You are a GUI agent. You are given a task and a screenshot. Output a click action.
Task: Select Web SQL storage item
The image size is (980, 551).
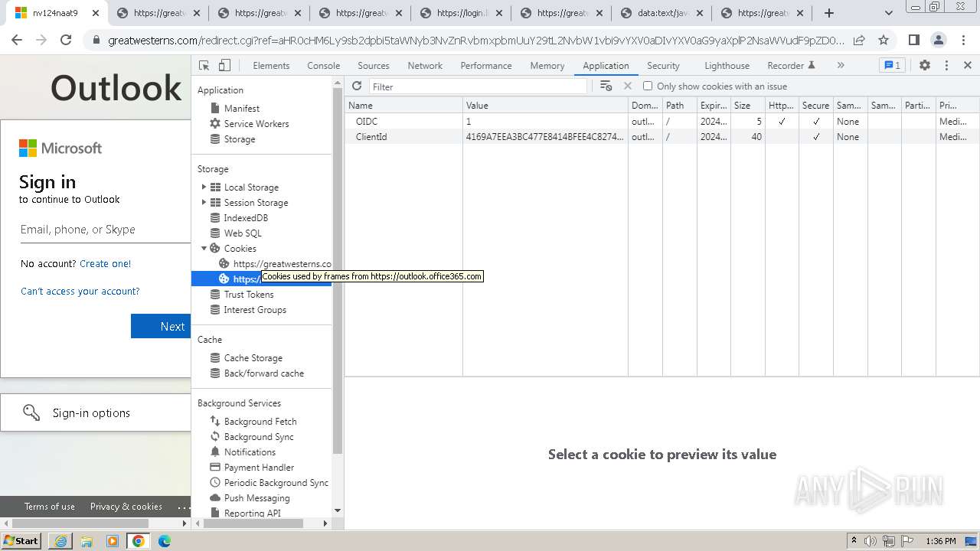click(x=243, y=233)
